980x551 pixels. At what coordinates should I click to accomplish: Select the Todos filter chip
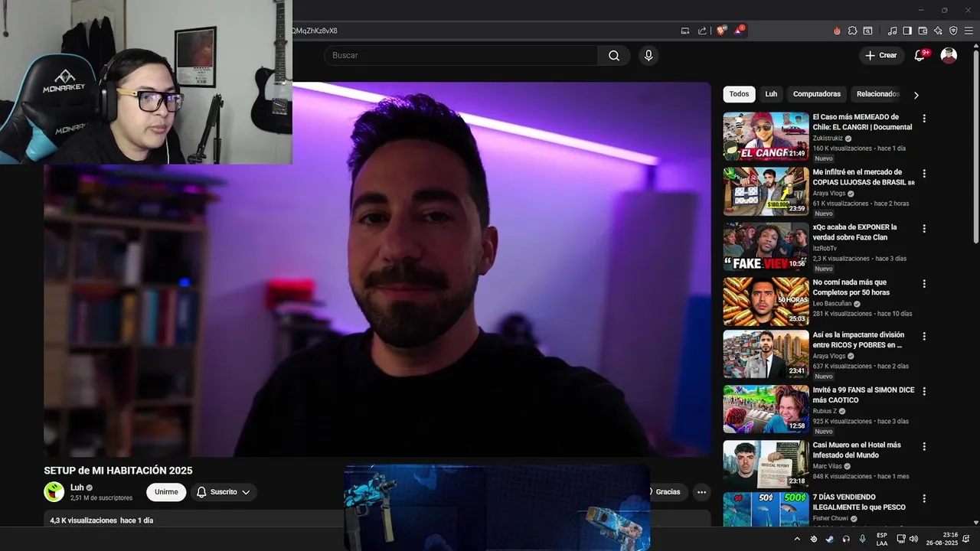click(x=739, y=94)
